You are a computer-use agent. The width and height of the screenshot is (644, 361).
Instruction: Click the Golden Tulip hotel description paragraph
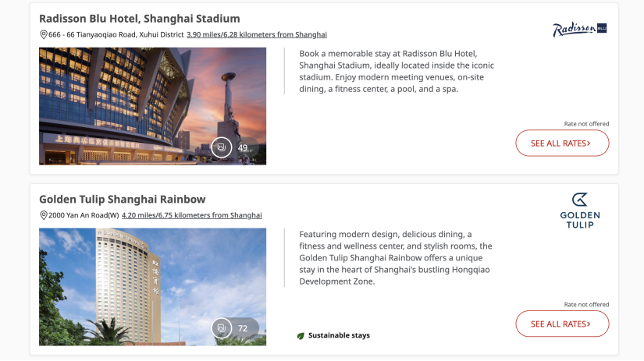tap(396, 257)
